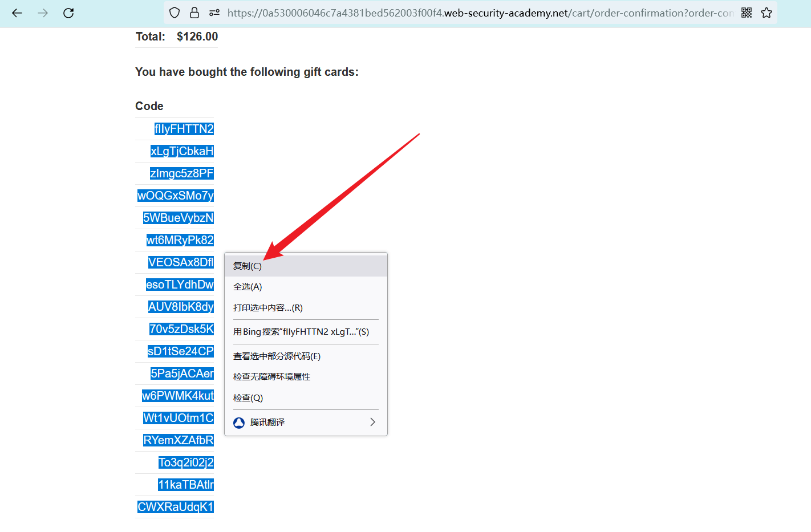811x532 pixels.
Task: Bookmark this page with the star icon
Action: pyautogui.click(x=767, y=13)
